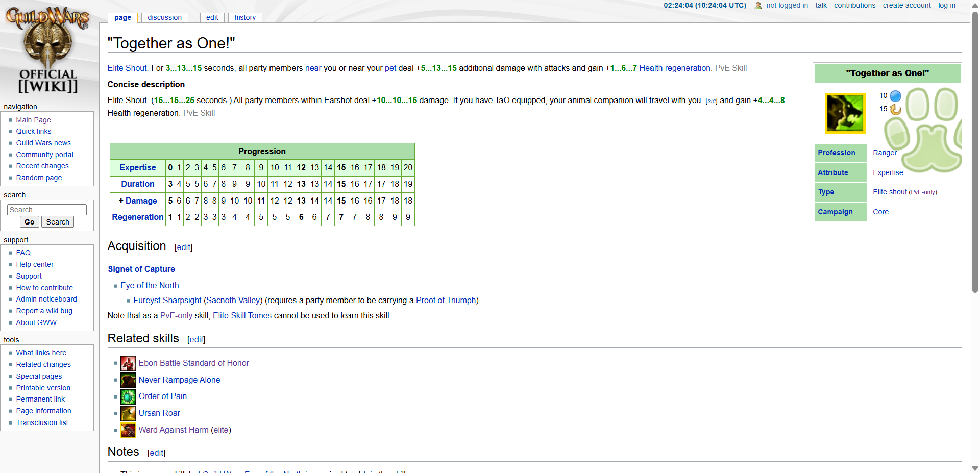Open Page information

pos(43,411)
